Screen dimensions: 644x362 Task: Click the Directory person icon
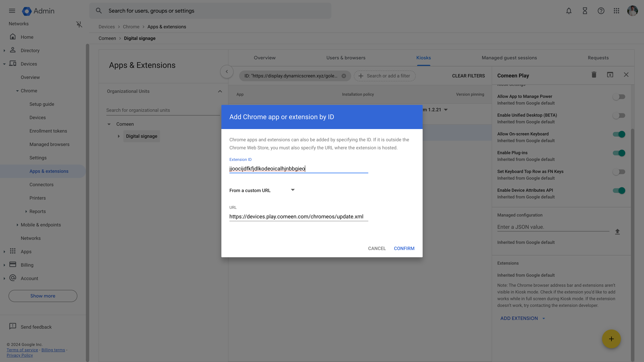(13, 50)
